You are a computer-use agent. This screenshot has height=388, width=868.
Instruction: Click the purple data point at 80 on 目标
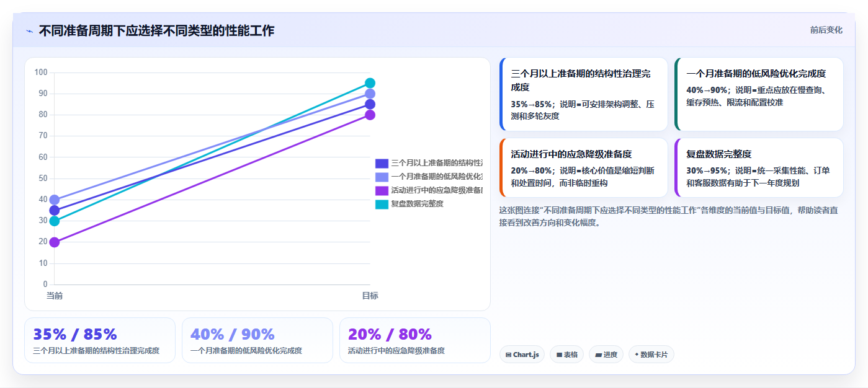[x=370, y=115]
